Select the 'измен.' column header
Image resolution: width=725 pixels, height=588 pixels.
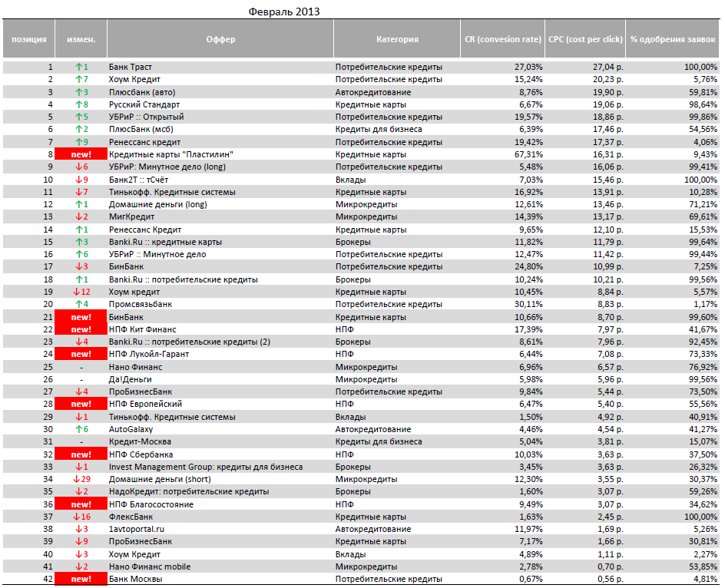pyautogui.click(x=81, y=39)
